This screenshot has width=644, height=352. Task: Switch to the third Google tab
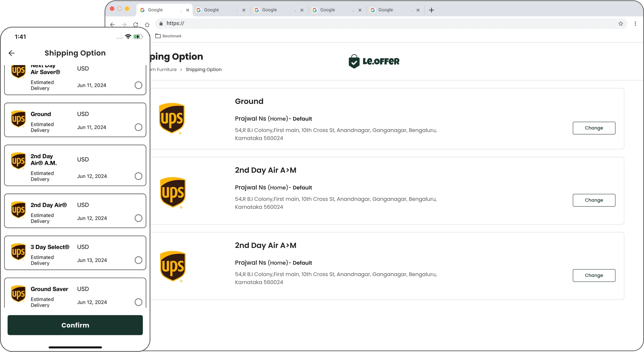tap(279, 10)
